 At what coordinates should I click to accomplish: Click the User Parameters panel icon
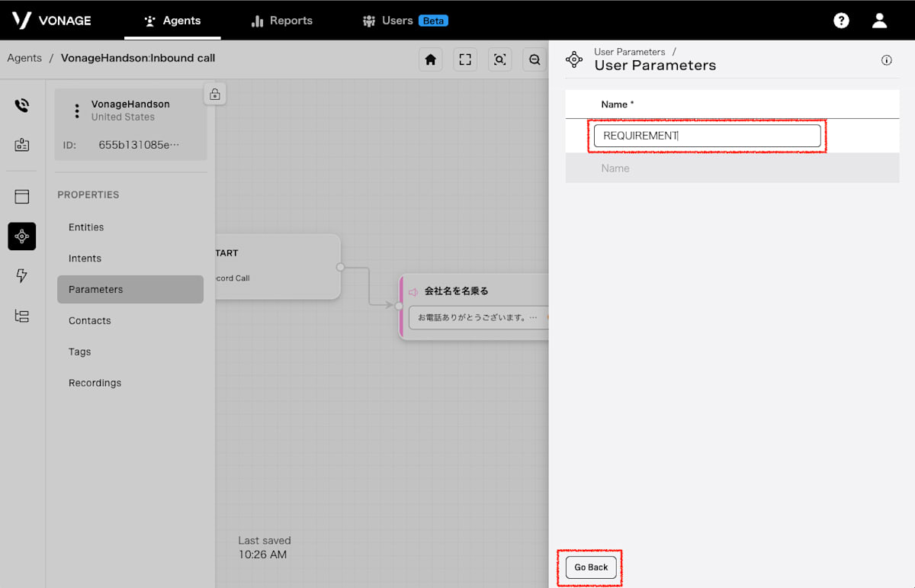pos(574,59)
